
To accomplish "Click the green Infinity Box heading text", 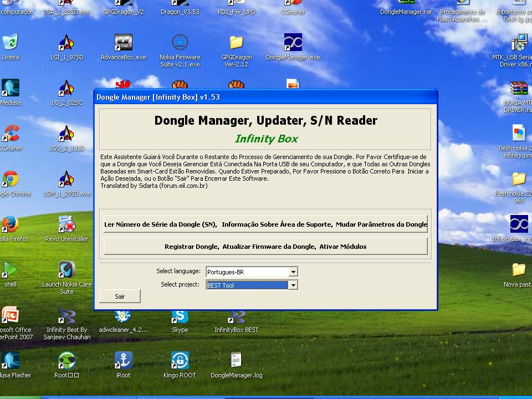I will pyautogui.click(x=267, y=139).
